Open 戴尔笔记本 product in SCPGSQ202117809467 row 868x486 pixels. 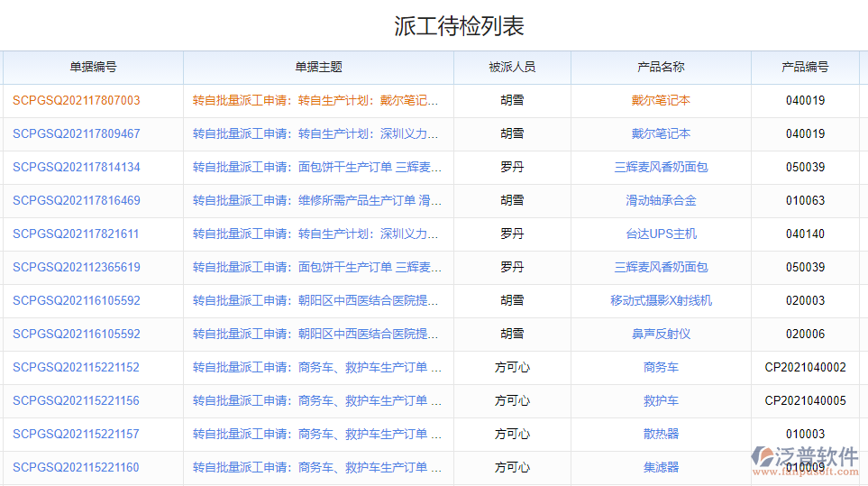pos(661,134)
